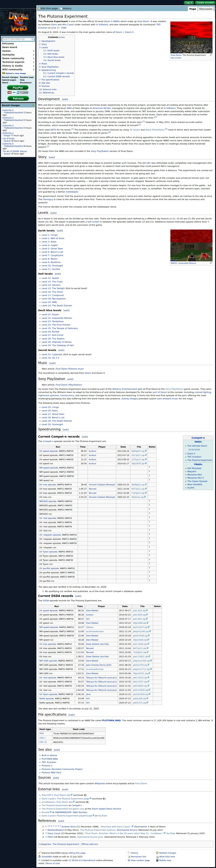Click the user icon beside XymphBot
The width and height of the screenshot is (216, 868).
pyautogui.click(x=39, y=856)
